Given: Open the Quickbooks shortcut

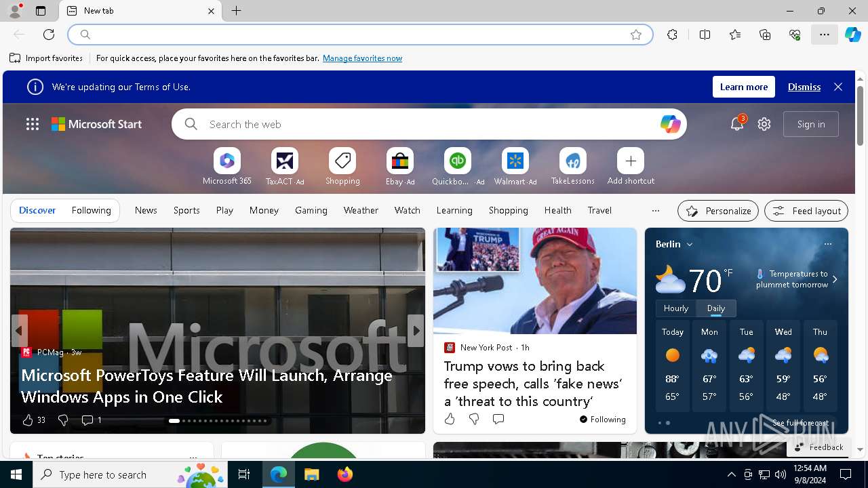Looking at the screenshot, I should (458, 167).
